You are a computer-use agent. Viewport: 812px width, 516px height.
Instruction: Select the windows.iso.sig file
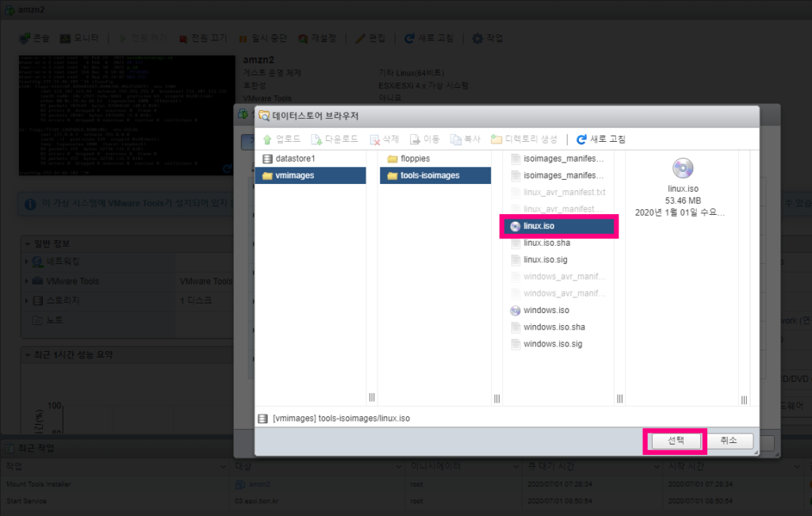click(559, 344)
